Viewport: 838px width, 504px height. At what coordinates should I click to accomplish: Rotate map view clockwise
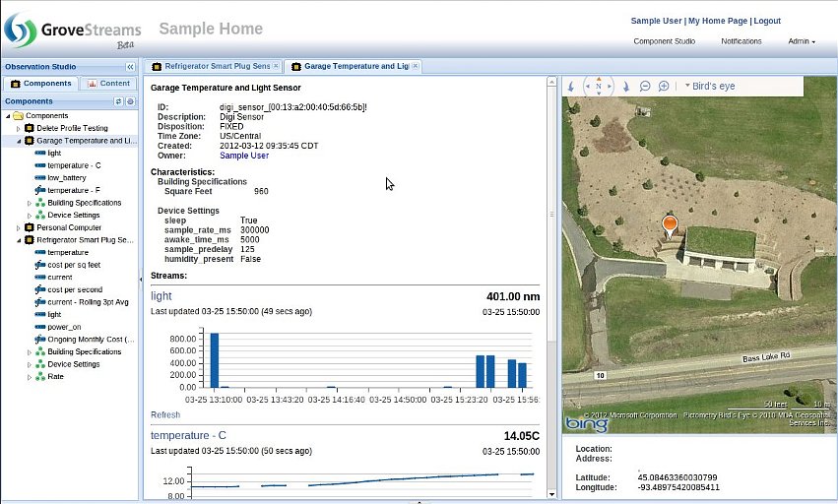(625, 87)
